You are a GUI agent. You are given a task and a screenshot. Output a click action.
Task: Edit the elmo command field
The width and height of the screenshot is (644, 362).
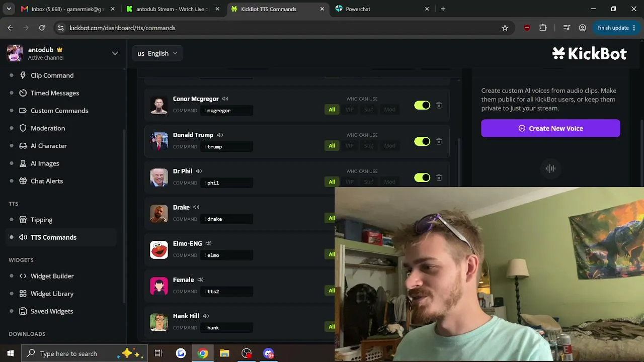227,255
